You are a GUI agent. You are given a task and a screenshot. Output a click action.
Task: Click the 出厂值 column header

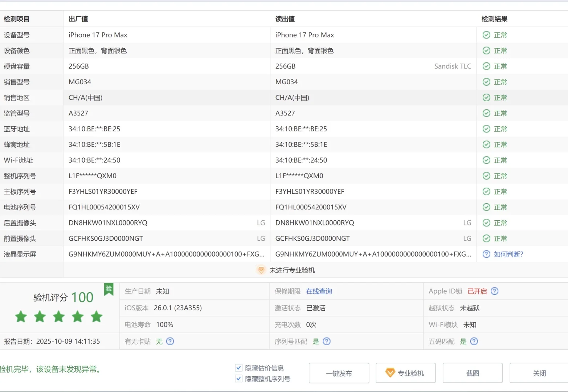(x=78, y=19)
